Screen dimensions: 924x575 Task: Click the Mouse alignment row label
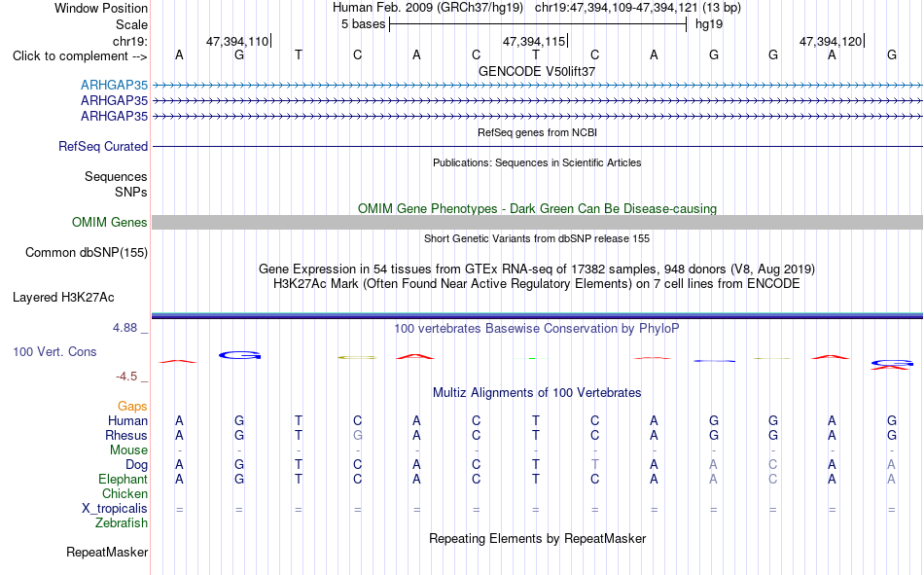(128, 449)
